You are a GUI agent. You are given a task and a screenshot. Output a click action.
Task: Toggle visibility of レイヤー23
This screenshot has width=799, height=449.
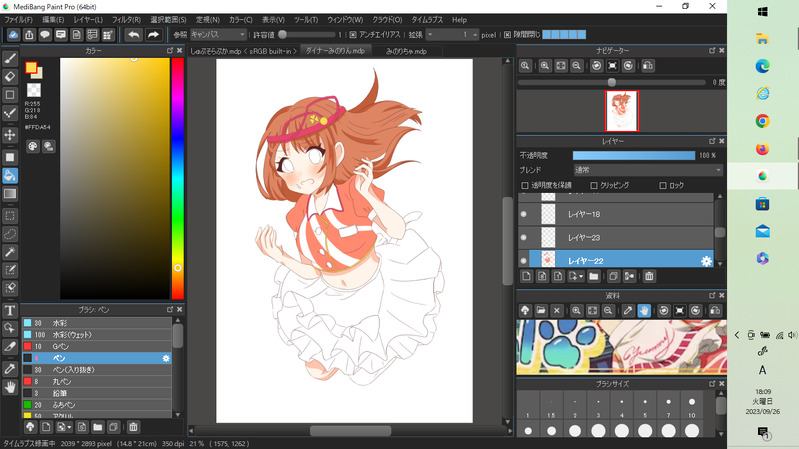[x=523, y=237]
